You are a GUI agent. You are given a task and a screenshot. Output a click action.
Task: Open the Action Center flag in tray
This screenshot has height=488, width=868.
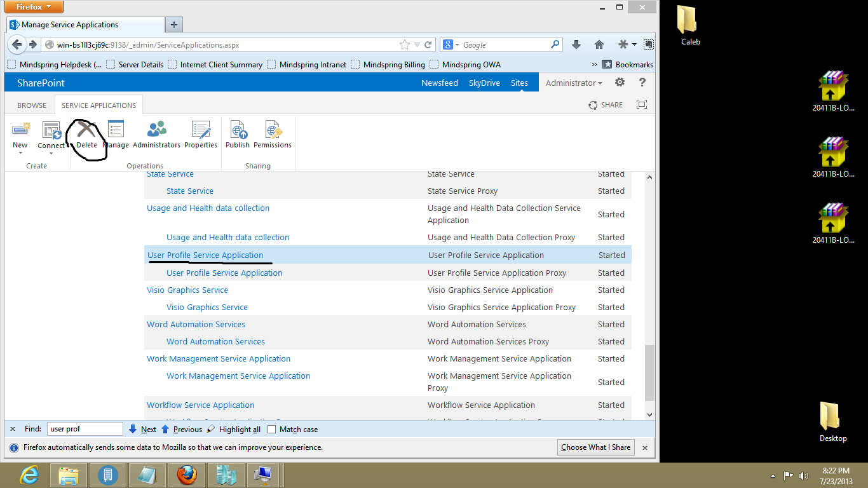[x=788, y=475]
